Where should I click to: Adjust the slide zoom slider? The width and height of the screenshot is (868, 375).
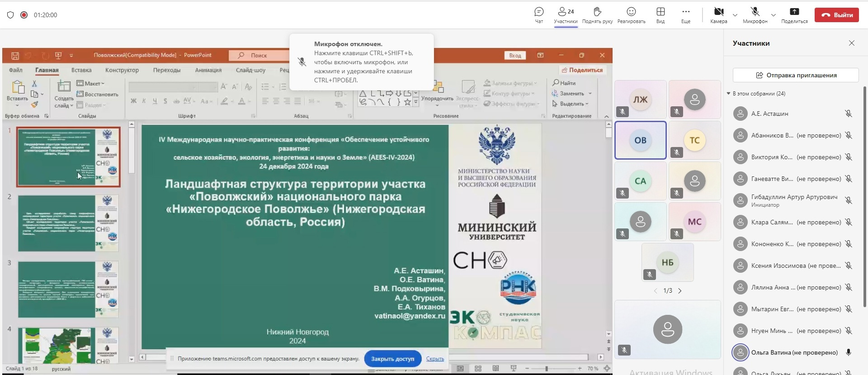[547, 369]
